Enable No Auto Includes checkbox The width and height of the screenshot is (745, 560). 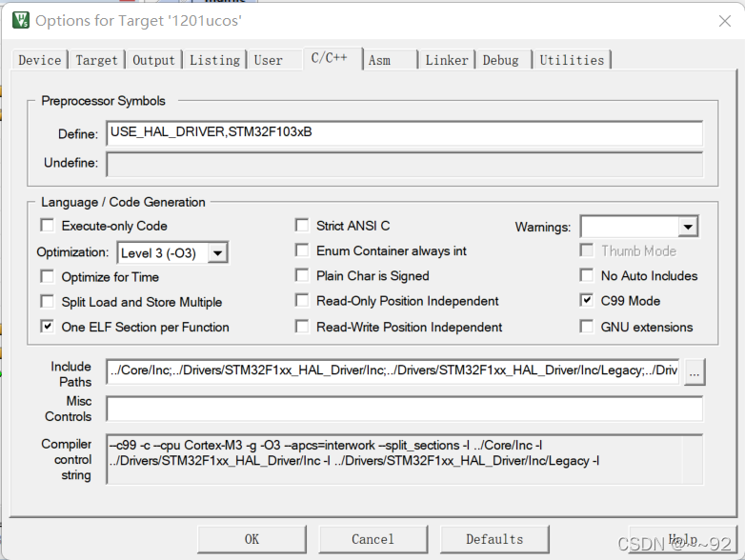[x=587, y=275]
